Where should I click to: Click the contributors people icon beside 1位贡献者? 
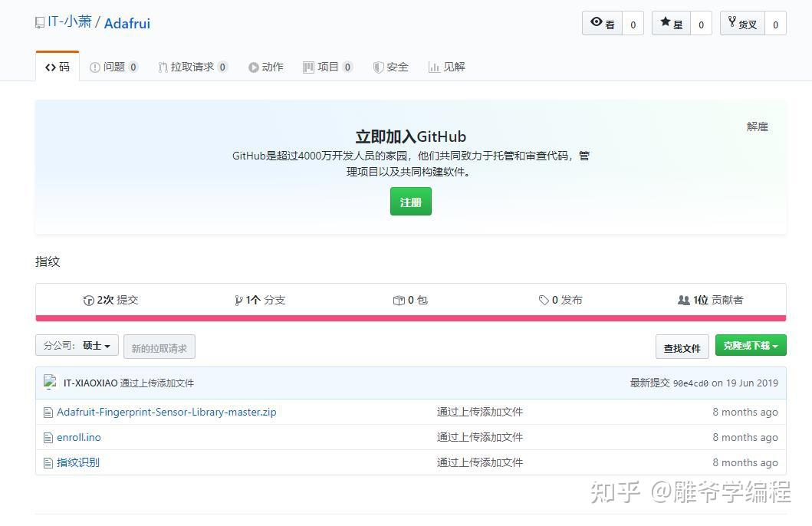(685, 300)
